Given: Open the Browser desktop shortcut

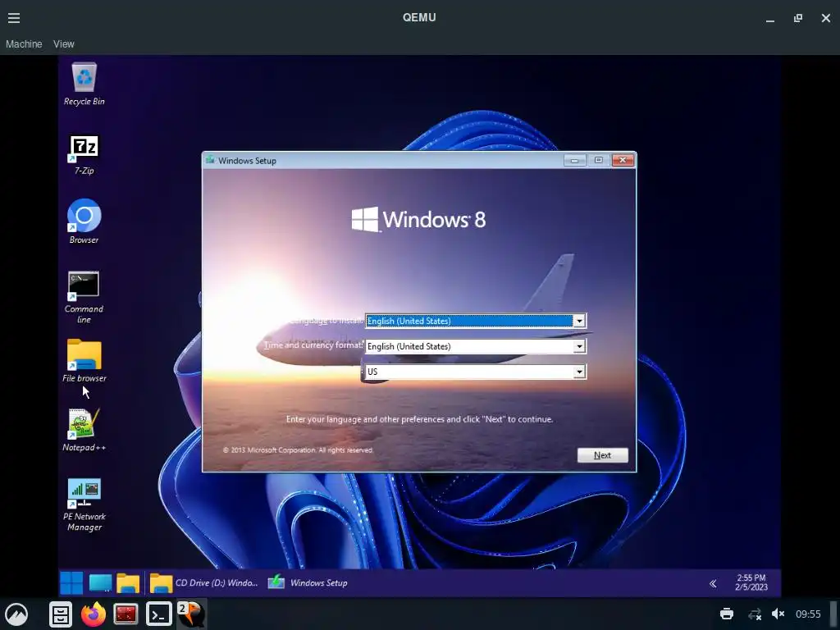Looking at the screenshot, I should [84, 221].
